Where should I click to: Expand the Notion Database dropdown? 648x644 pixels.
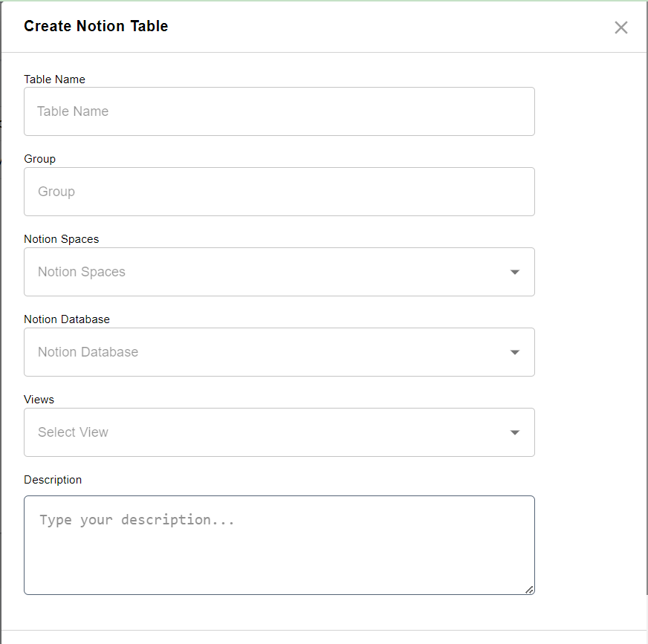coord(279,352)
